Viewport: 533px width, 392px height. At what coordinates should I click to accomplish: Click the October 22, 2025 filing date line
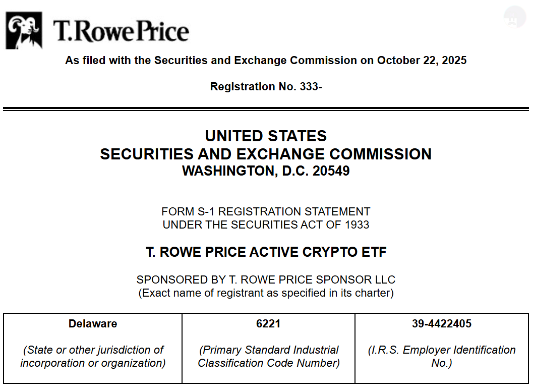tap(266, 60)
